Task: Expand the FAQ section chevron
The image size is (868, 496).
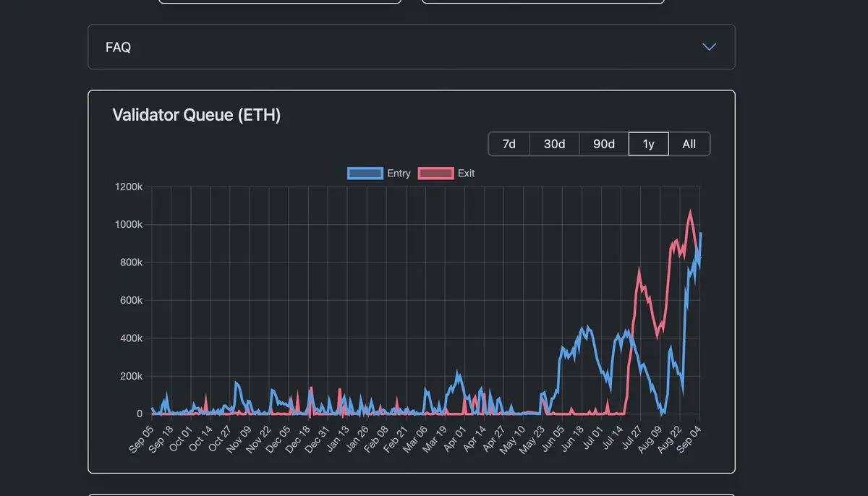Action: pos(709,47)
